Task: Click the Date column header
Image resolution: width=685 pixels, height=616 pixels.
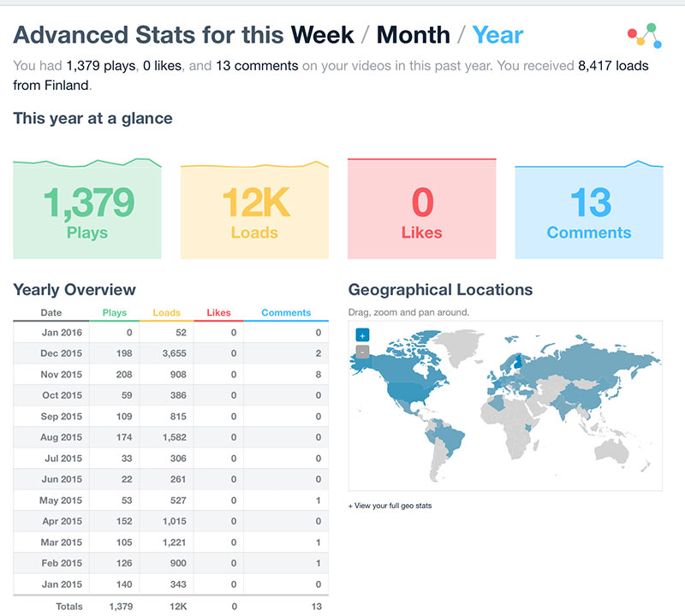Action: pyautogui.click(x=51, y=313)
